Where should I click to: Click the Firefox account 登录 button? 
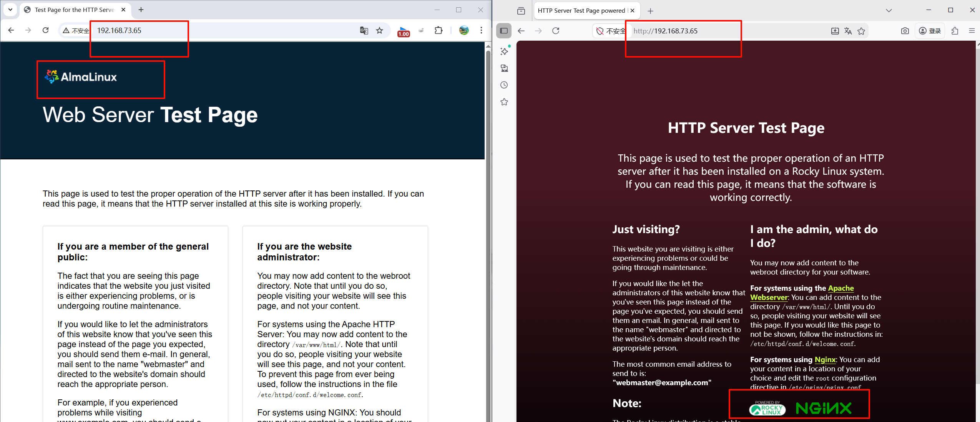click(x=930, y=31)
